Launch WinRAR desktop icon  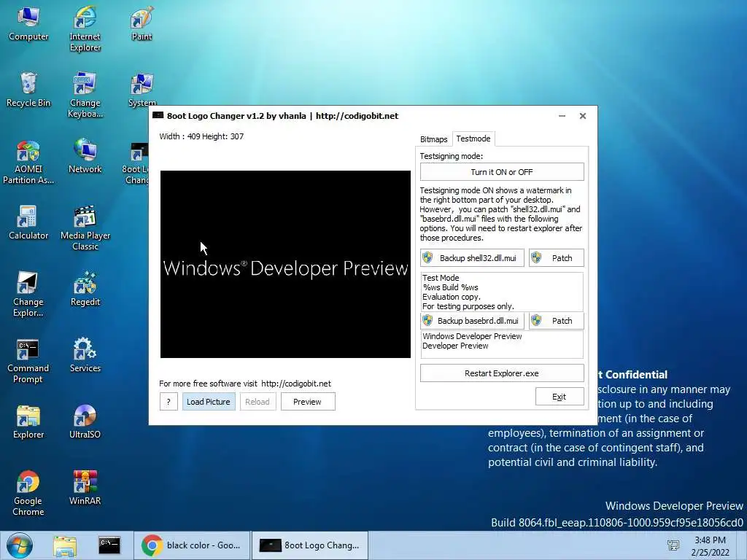click(85, 488)
